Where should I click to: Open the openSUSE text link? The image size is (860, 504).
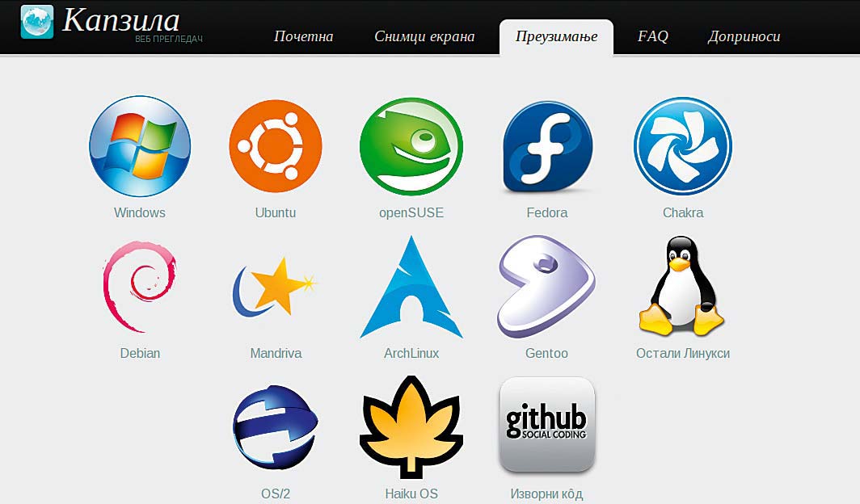tap(411, 212)
